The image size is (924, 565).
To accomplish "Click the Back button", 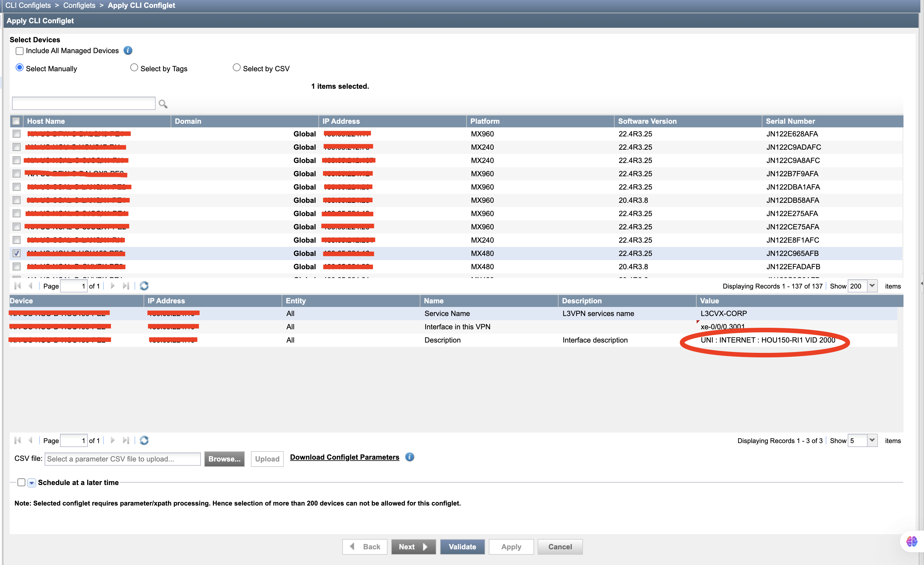I will 365,547.
